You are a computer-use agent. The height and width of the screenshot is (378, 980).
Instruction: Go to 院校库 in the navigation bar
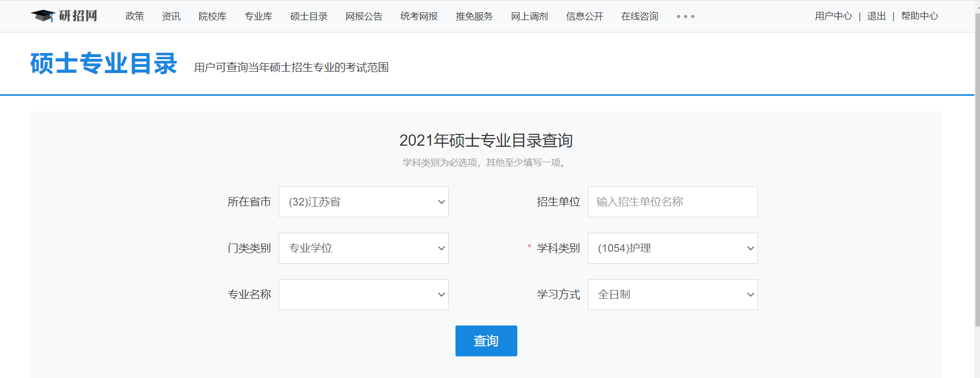(x=212, y=16)
